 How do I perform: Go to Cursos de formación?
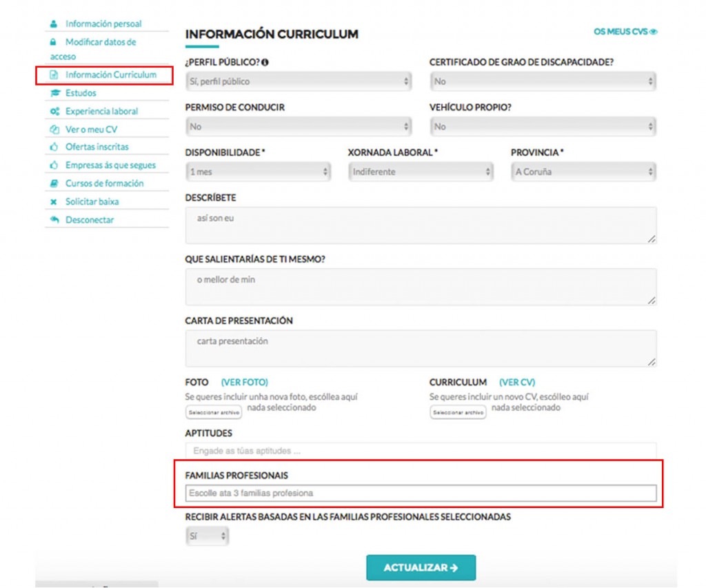click(105, 183)
